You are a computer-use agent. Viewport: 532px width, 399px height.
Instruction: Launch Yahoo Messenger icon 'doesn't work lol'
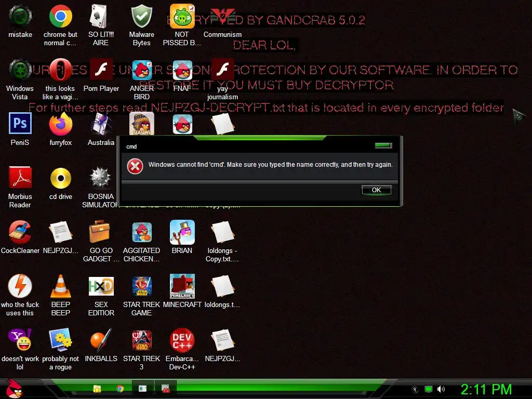point(20,349)
